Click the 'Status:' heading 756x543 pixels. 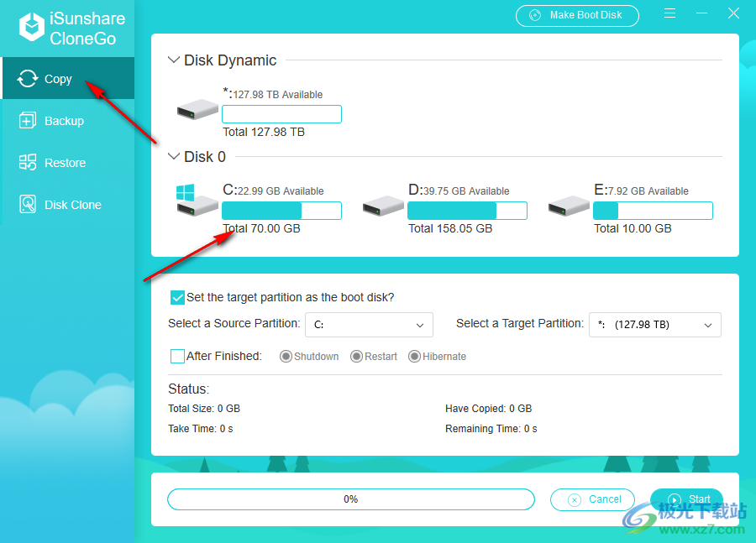[x=188, y=389]
